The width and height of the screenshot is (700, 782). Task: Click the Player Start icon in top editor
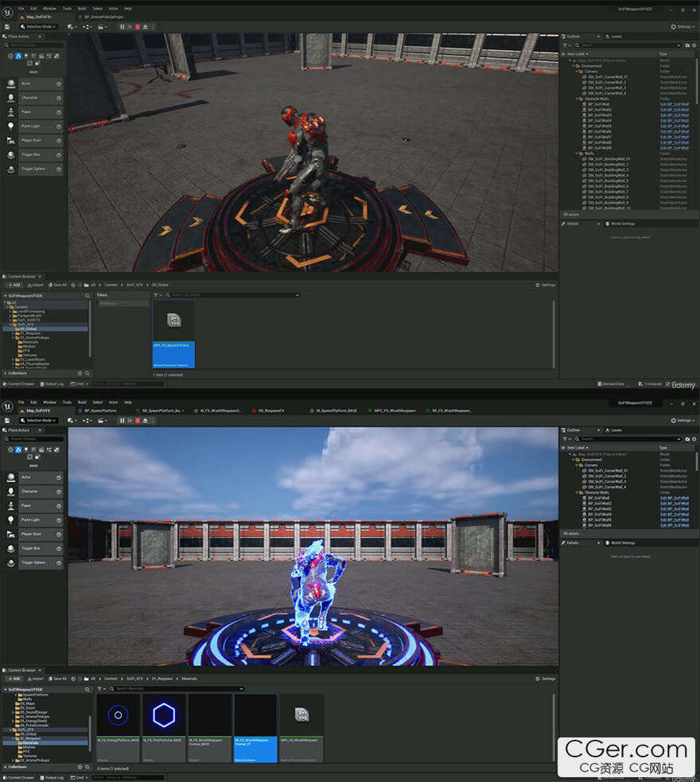pos(11,141)
